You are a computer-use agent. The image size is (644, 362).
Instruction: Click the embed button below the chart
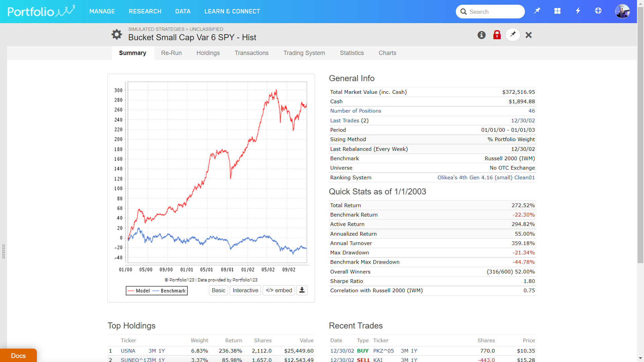point(279,290)
